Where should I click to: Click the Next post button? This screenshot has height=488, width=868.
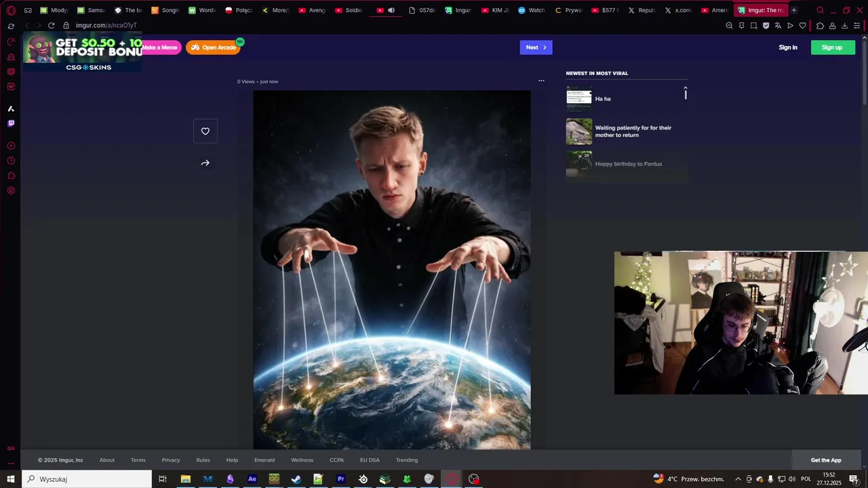(536, 47)
